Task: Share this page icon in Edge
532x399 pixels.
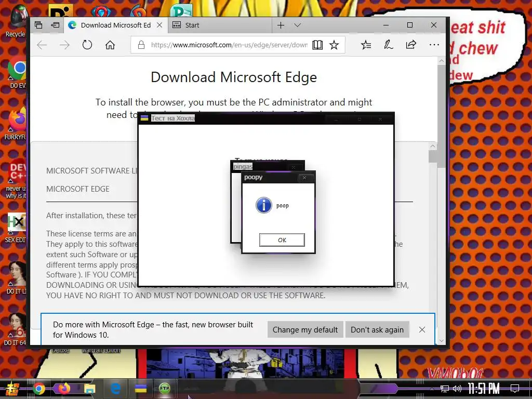Action: 411,45
